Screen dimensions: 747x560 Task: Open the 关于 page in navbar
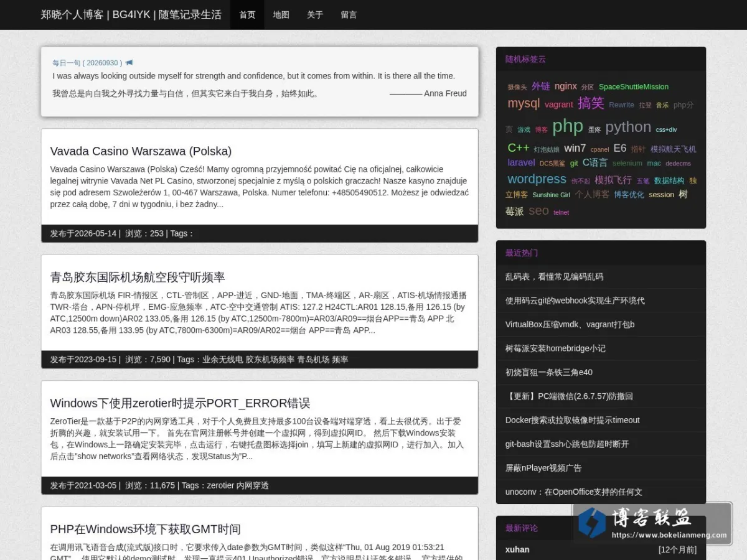[315, 15]
